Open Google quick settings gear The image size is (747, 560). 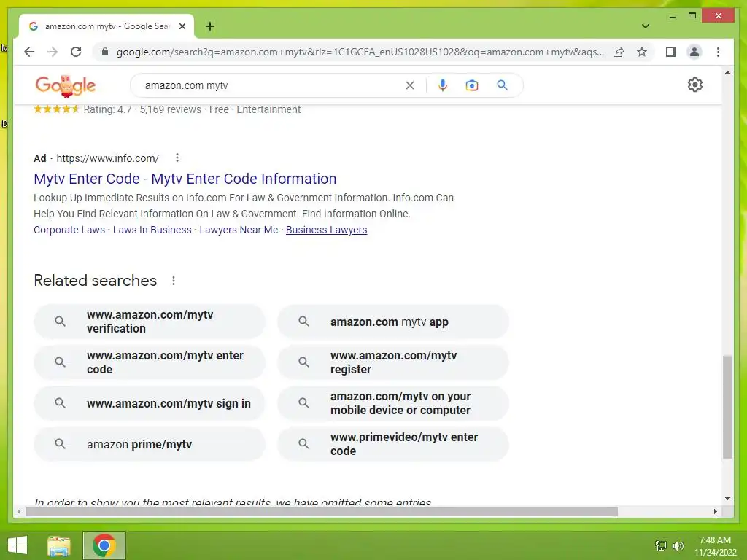coord(694,85)
